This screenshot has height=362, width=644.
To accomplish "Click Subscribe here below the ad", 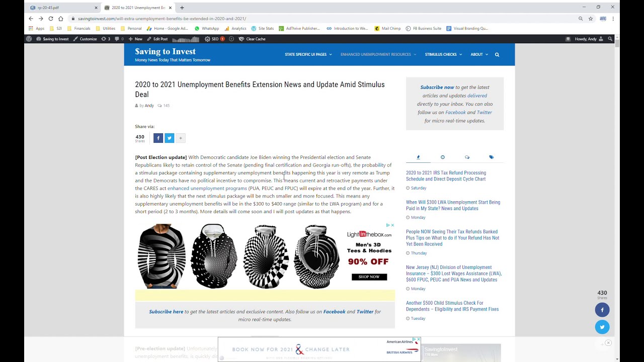I will click(166, 312).
